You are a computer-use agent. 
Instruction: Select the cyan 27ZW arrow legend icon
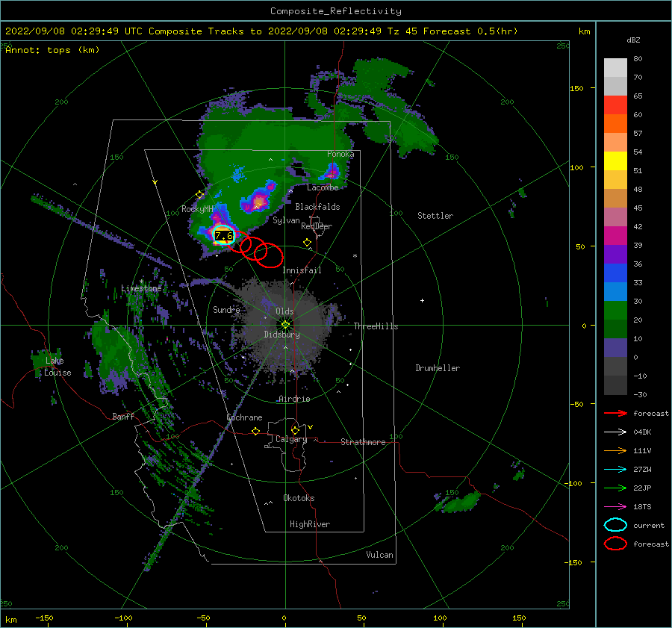[x=615, y=470]
